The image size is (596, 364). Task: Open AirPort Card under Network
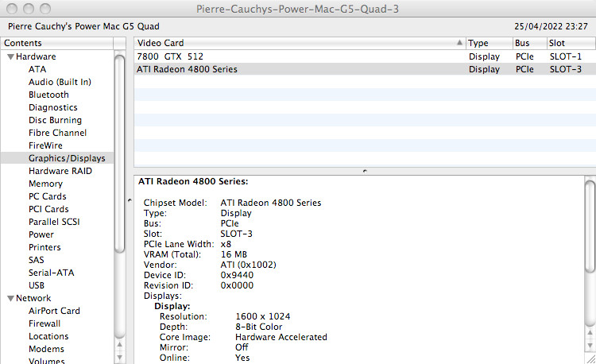tap(54, 311)
